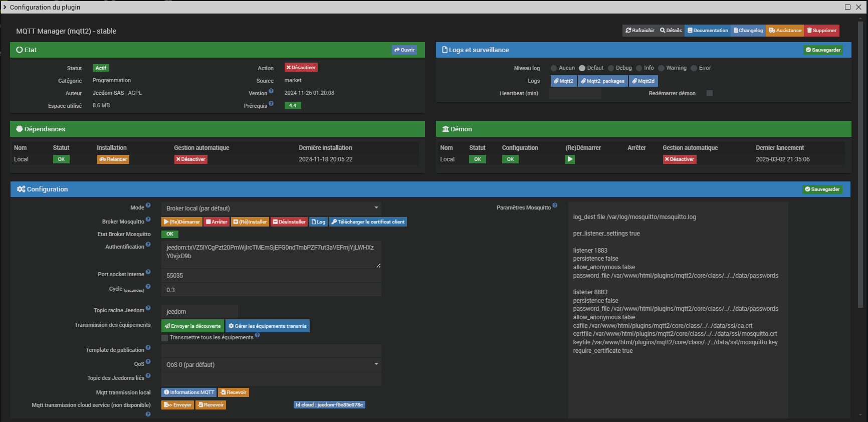Open the Mqtt2_packages log file
This screenshot has height=422, width=868.
pyautogui.click(x=603, y=81)
